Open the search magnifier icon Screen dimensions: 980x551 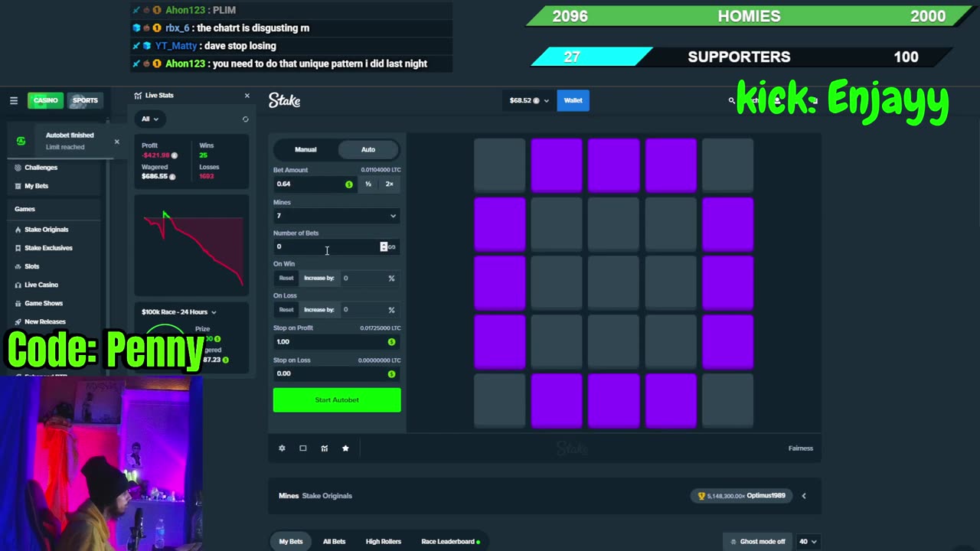point(732,100)
